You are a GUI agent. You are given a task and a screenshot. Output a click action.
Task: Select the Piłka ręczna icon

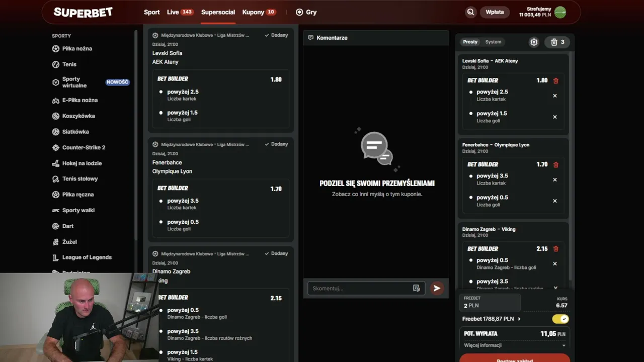point(56,195)
